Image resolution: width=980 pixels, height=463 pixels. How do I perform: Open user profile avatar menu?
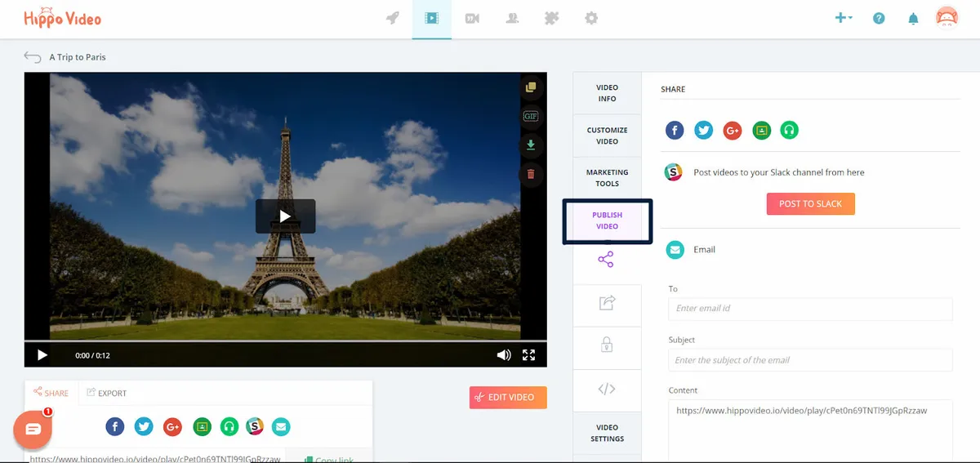[947, 18]
